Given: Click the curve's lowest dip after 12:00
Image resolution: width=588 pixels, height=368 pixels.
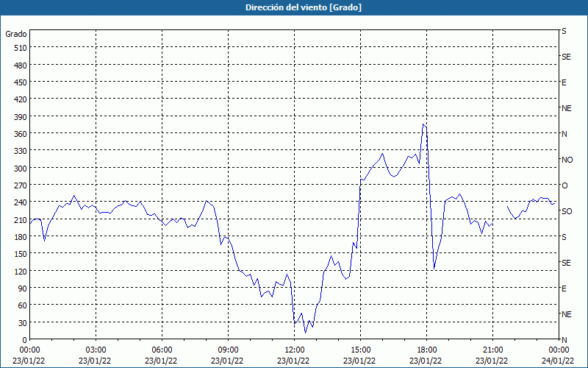Looking at the screenshot, I should 305,333.
